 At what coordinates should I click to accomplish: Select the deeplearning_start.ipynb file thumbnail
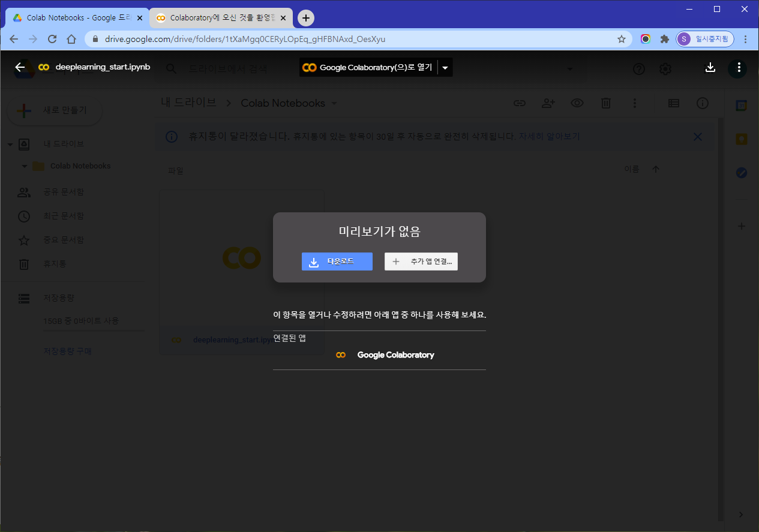click(242, 272)
